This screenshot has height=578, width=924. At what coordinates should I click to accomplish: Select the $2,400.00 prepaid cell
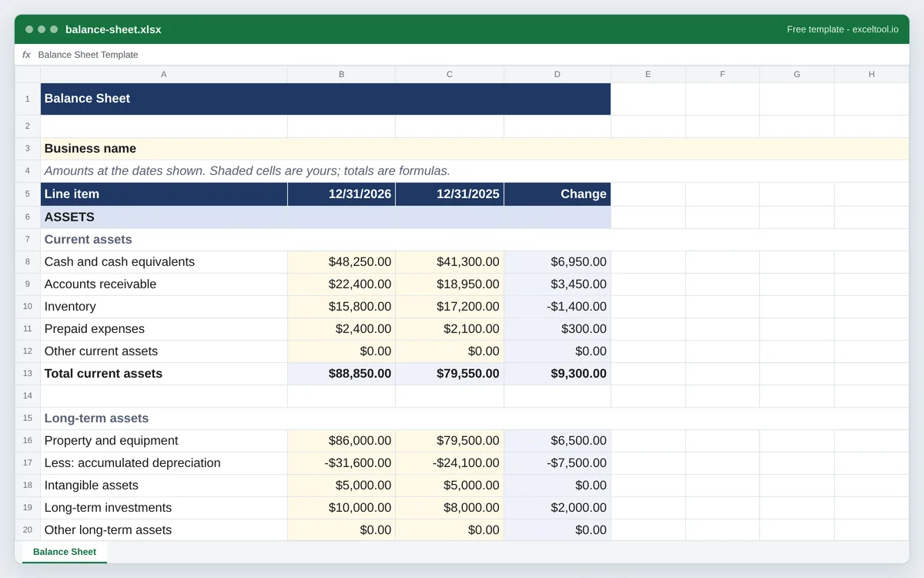coord(341,329)
